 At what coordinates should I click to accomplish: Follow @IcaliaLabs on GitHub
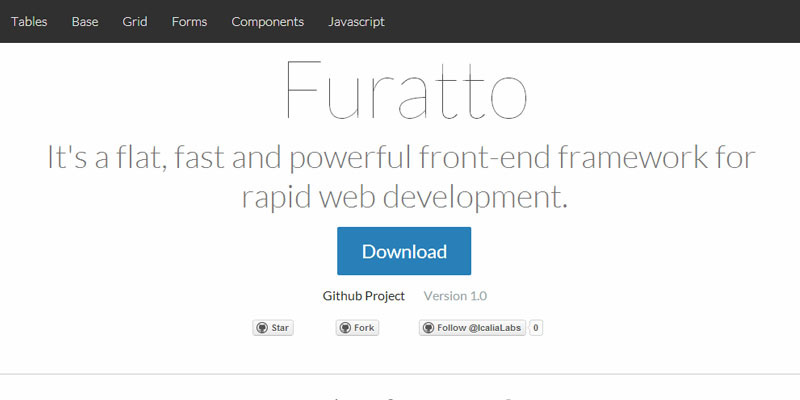pyautogui.click(x=472, y=328)
